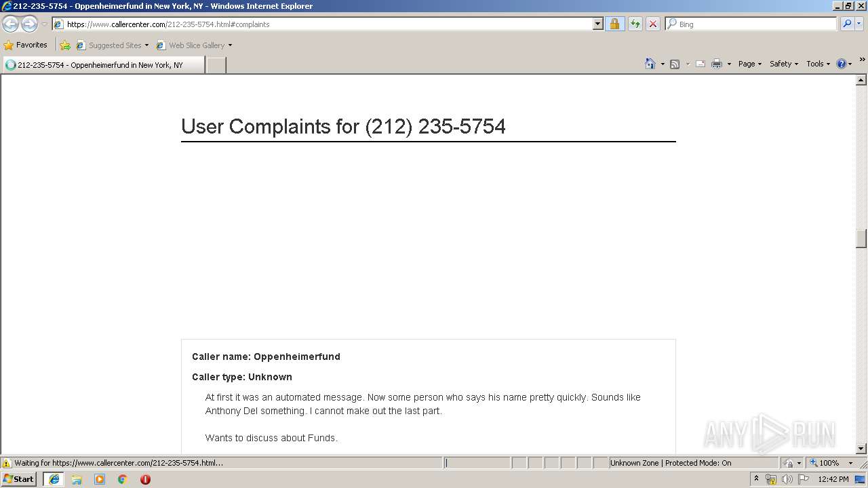
Task: Open the RSS feeds icon
Action: pos(675,64)
